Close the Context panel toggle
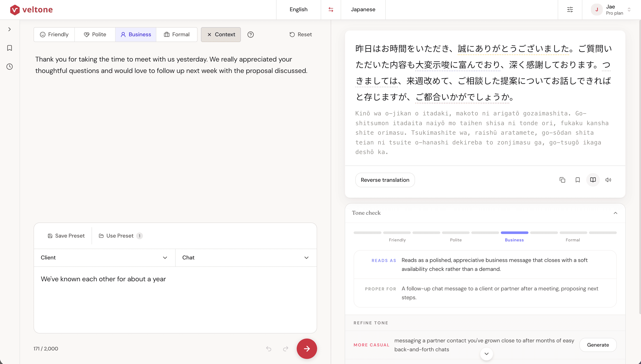641x364 pixels. click(x=221, y=35)
